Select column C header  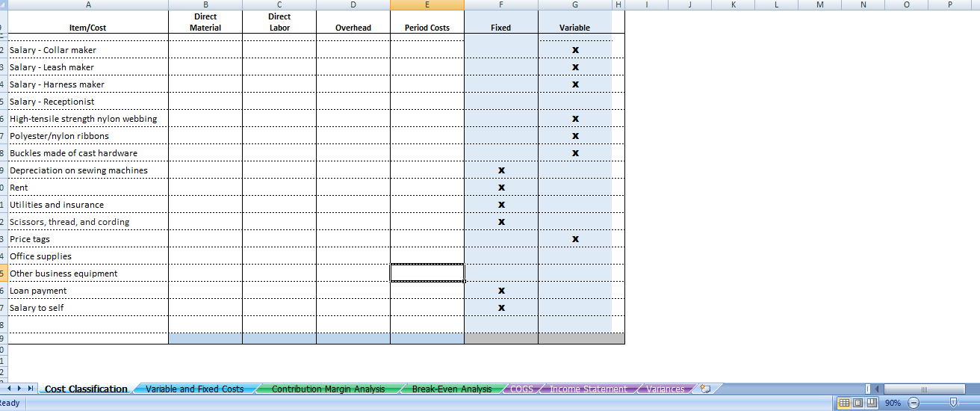279,4
